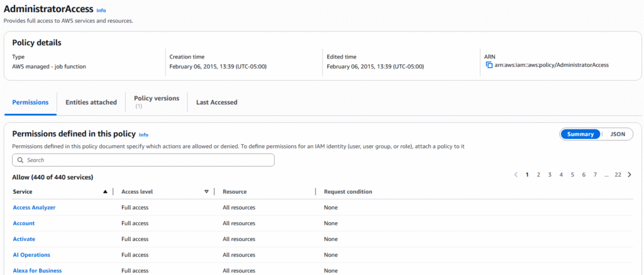Switch to Summary view

pos(580,134)
